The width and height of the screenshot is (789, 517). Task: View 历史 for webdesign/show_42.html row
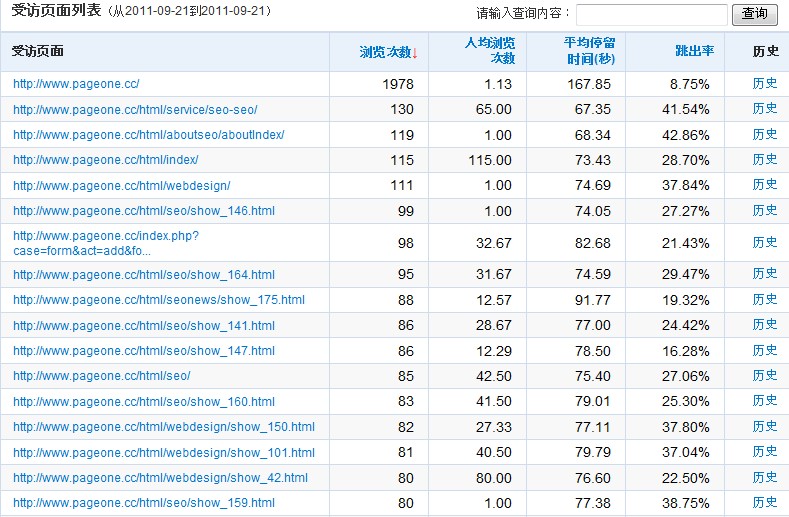pos(765,477)
